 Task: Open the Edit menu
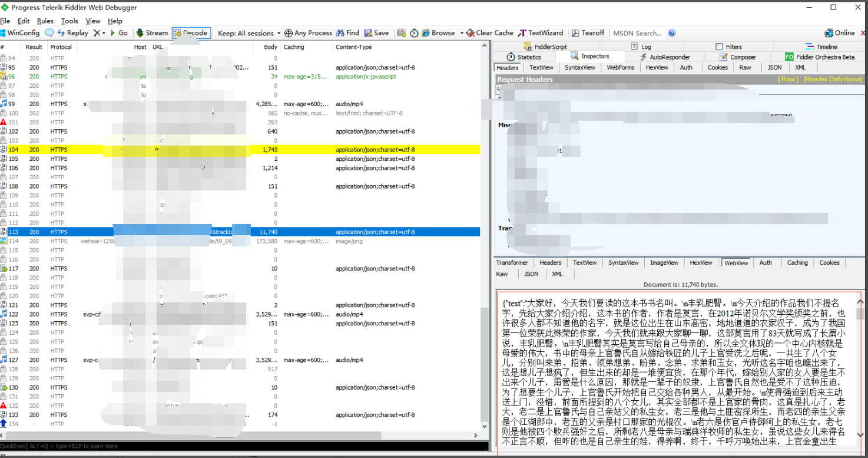pyautogui.click(x=24, y=21)
